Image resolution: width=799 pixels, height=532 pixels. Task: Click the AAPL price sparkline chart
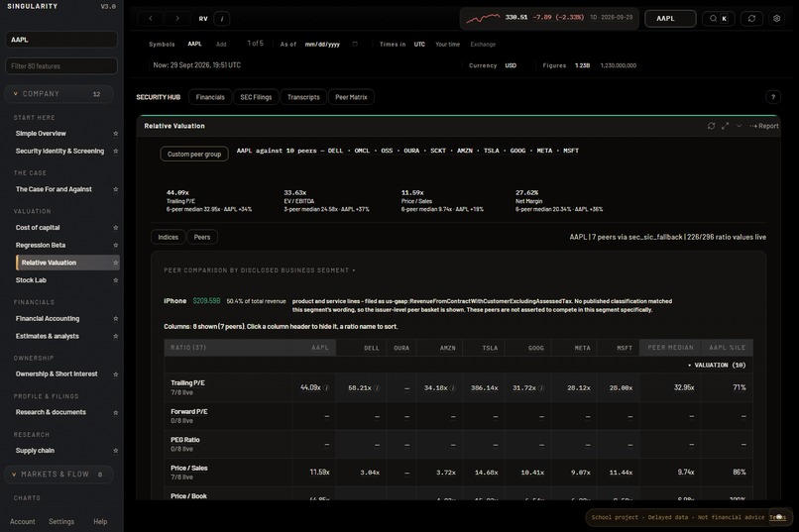click(x=483, y=18)
